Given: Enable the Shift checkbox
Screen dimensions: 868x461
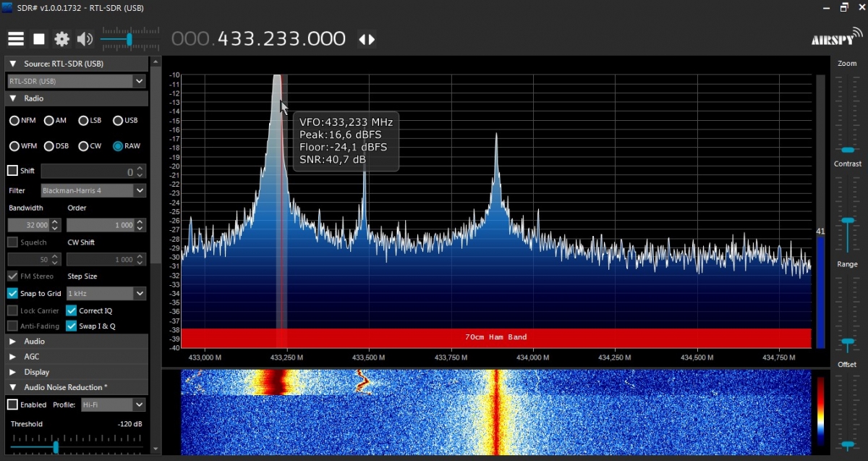Looking at the screenshot, I should (12, 171).
